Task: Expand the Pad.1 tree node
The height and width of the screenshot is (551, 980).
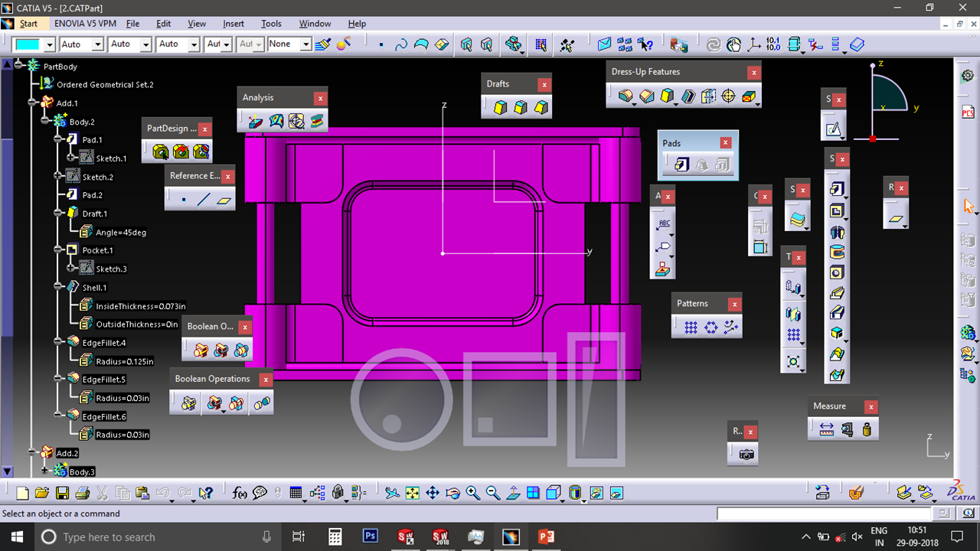Action: tap(58, 140)
